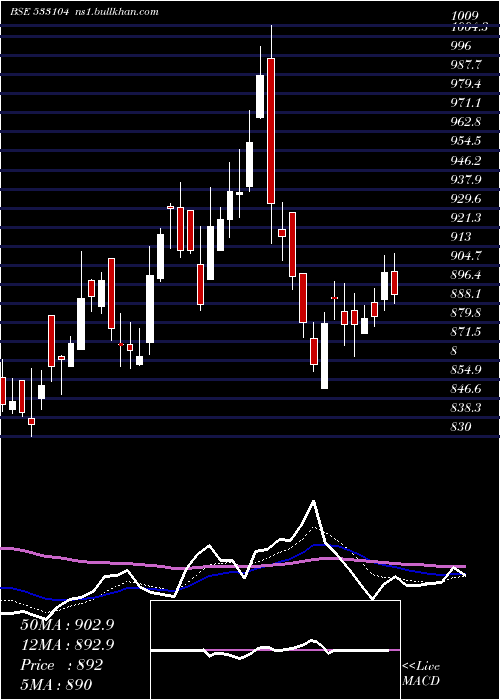Select the 921.3 price axis label
The image size is (500, 700).
(467, 217)
